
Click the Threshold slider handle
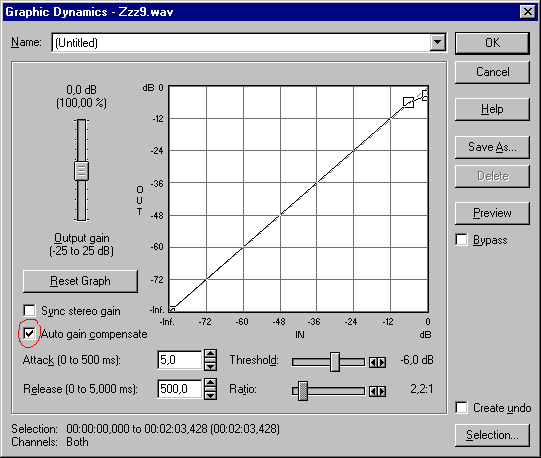(335, 362)
